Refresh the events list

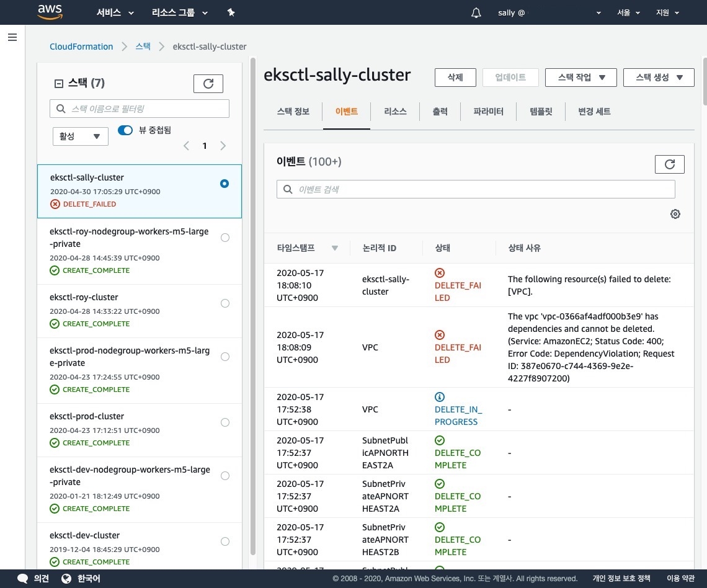tap(669, 164)
